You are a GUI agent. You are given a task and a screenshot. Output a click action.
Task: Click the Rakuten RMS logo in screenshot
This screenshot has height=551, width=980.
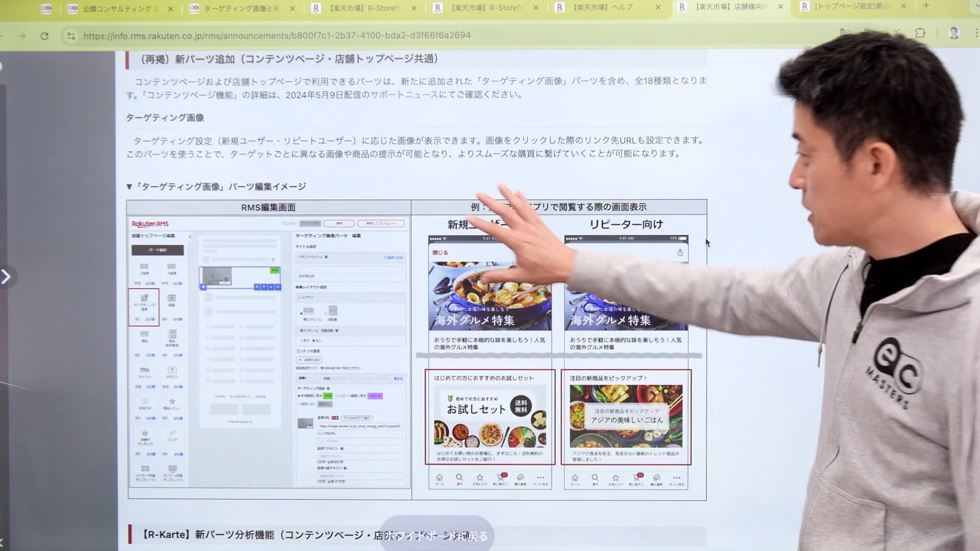(x=150, y=223)
